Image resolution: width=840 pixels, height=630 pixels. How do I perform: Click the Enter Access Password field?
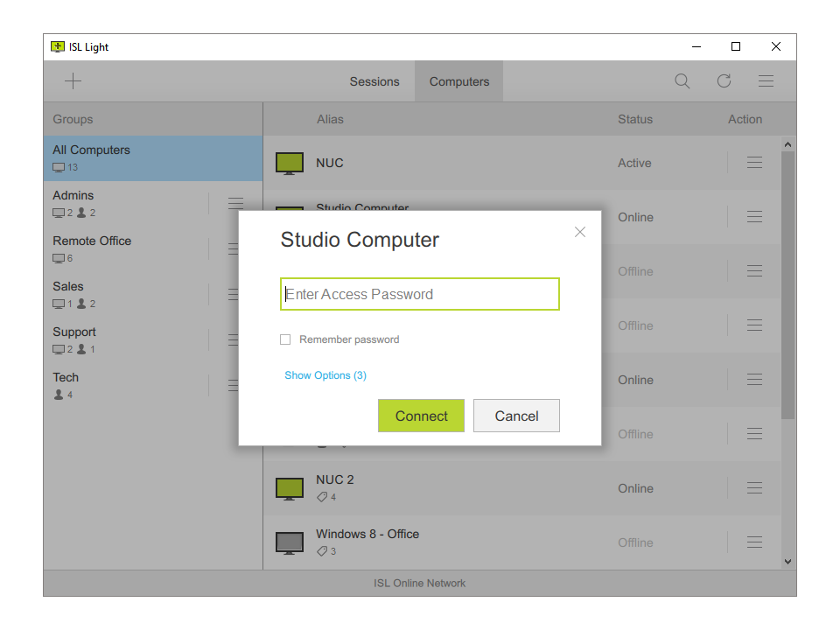click(419, 294)
